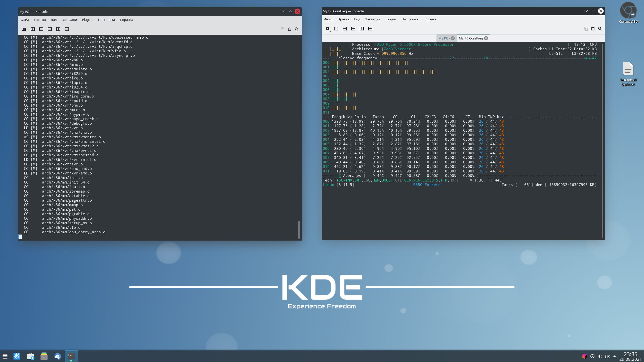The width and height of the screenshot is (644, 362).
Task: Click the volume speaker icon in system tray
Action: pos(600,356)
